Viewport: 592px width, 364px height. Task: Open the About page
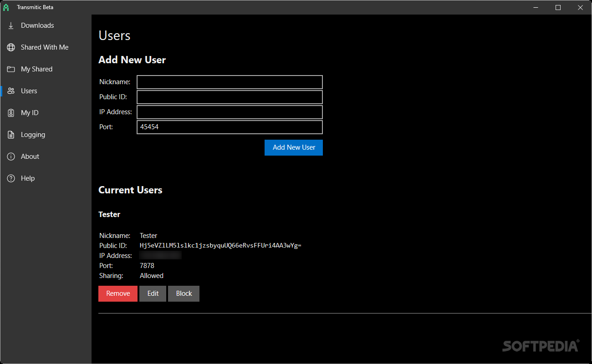[x=46, y=157]
